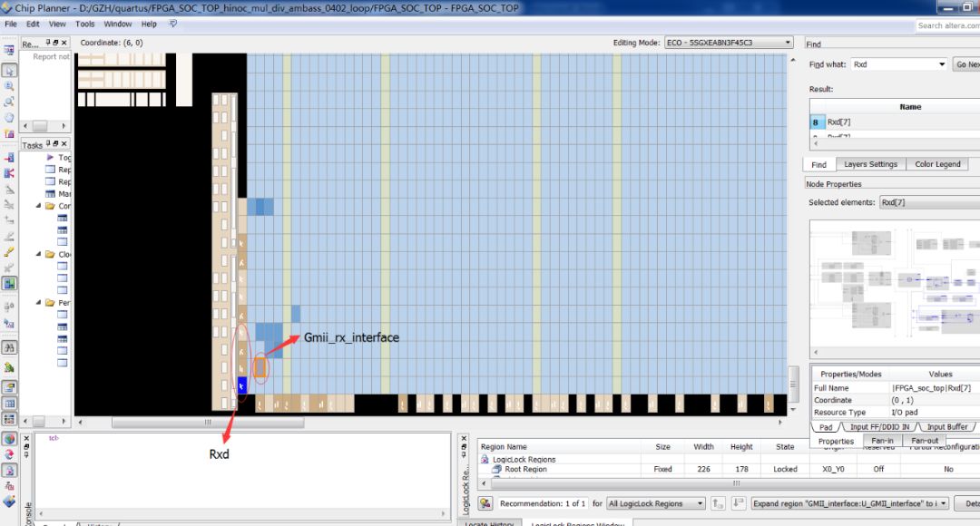Open the Find what dropdown
The height and width of the screenshot is (526, 980).
(941, 64)
